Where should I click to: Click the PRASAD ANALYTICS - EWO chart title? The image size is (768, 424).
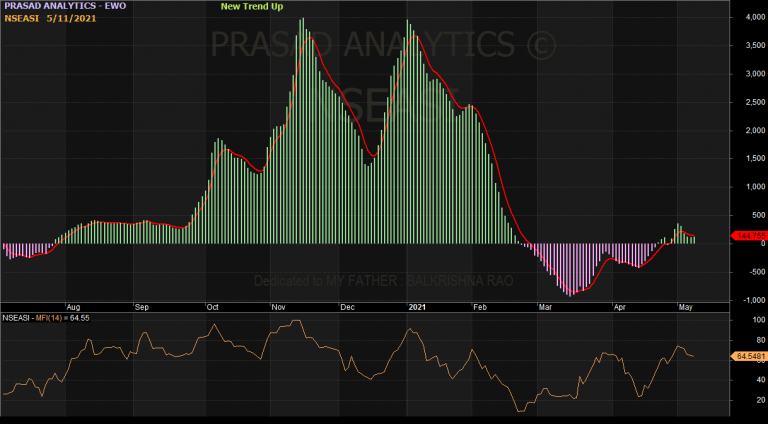pyautogui.click(x=65, y=6)
